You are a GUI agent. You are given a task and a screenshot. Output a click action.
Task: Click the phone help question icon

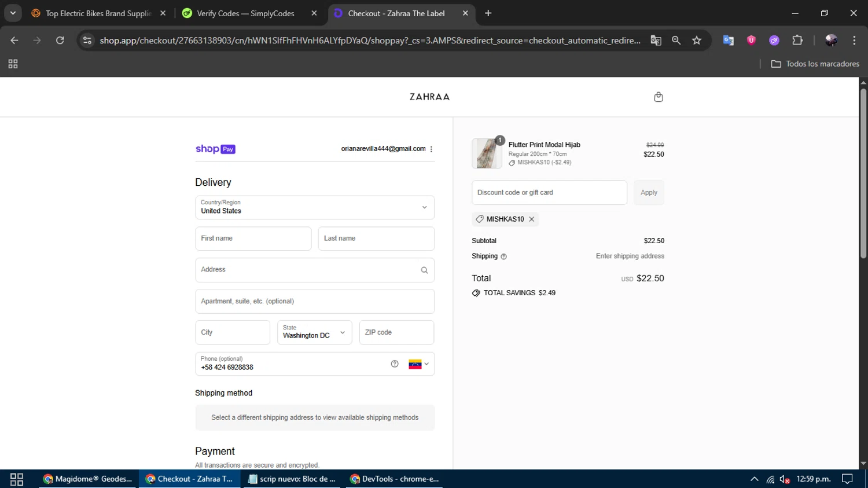395,364
